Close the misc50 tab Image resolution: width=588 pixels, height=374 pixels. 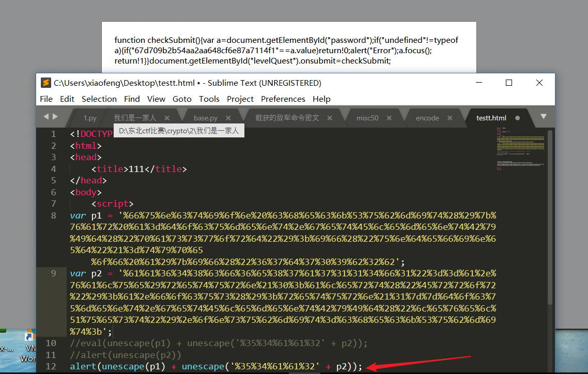click(x=389, y=118)
